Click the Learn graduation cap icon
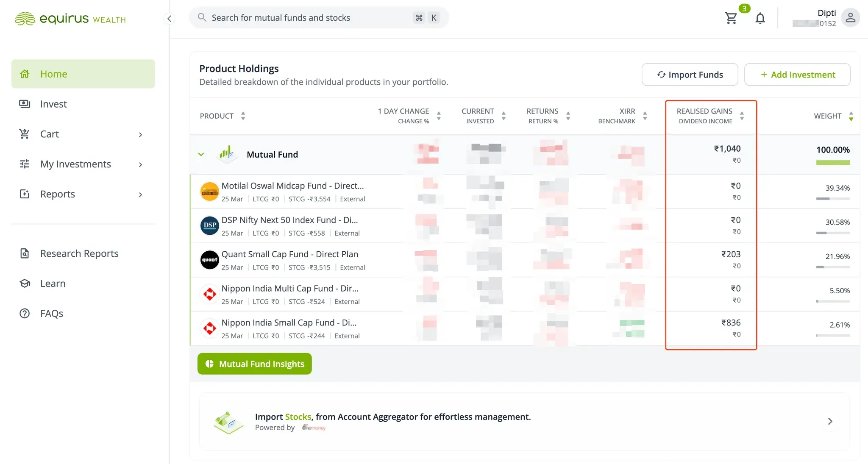The image size is (868, 464). coord(25,283)
